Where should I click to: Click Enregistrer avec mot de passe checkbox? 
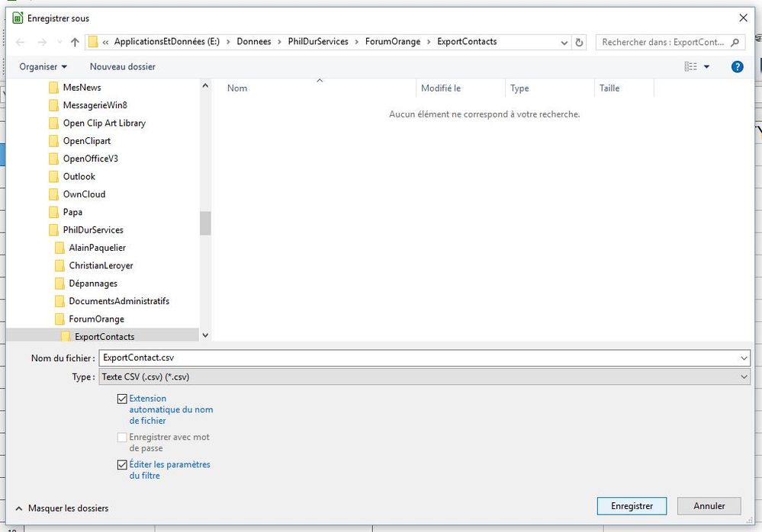point(122,437)
